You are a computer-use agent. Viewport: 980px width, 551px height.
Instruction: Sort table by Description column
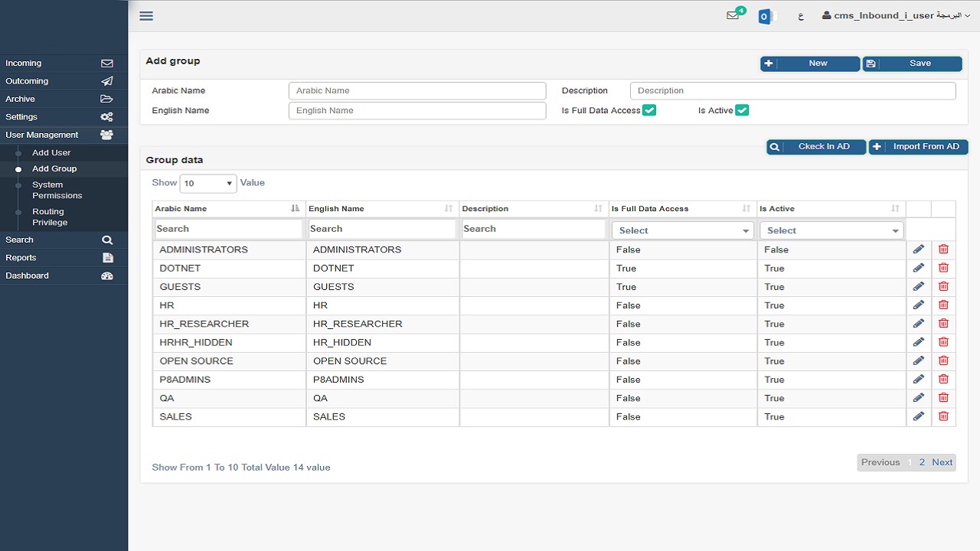pyautogui.click(x=534, y=209)
